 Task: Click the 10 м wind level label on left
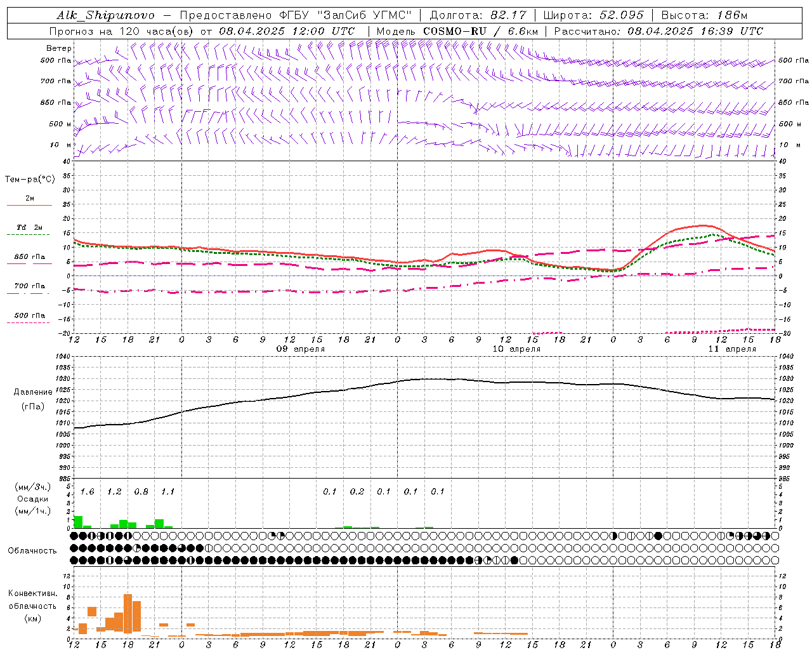pyautogui.click(x=62, y=145)
